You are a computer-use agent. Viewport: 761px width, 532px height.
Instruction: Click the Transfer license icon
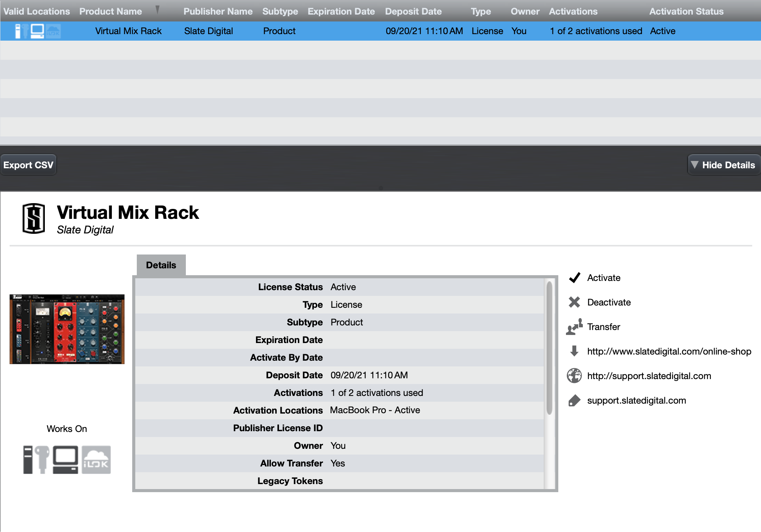574,327
